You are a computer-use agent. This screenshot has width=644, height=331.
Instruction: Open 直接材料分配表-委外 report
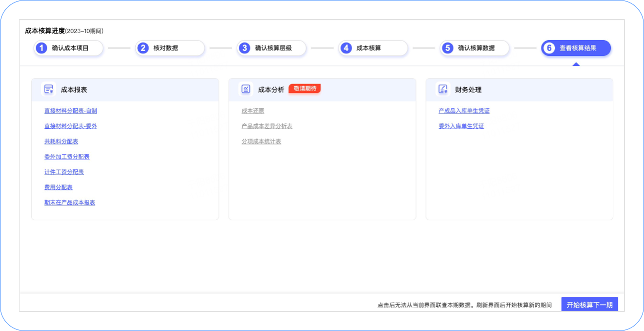pyautogui.click(x=70, y=126)
